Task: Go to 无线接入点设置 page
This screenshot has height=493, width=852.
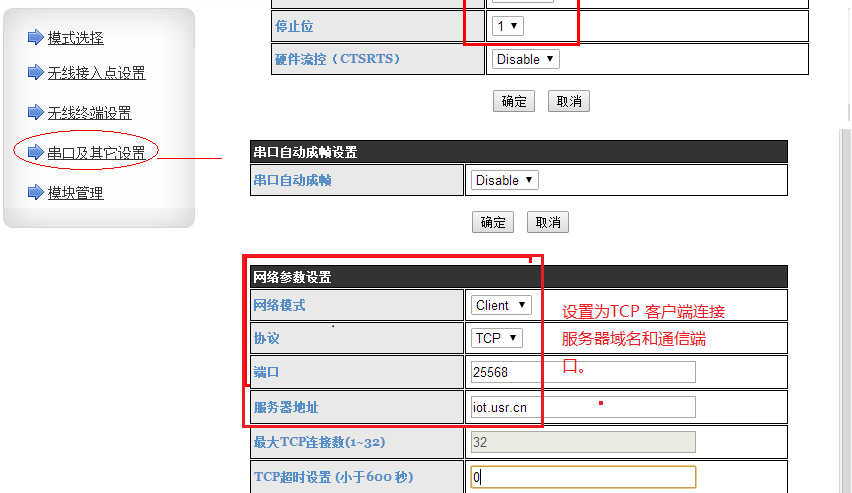Action: [x=96, y=73]
